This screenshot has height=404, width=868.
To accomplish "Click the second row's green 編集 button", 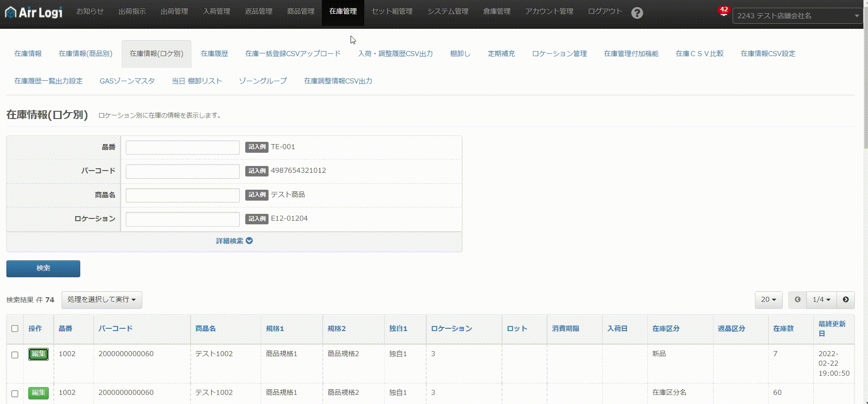I will (38, 393).
